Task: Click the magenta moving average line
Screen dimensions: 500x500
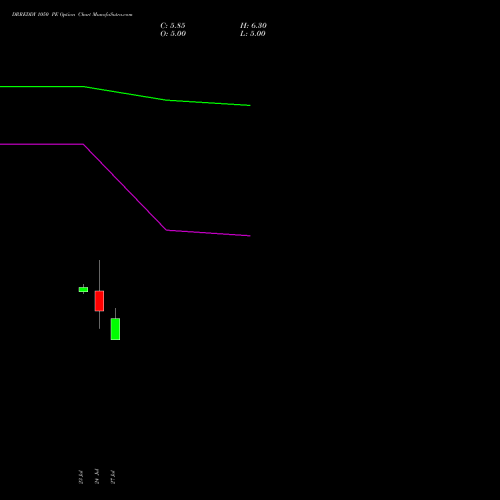Action: pos(125,187)
